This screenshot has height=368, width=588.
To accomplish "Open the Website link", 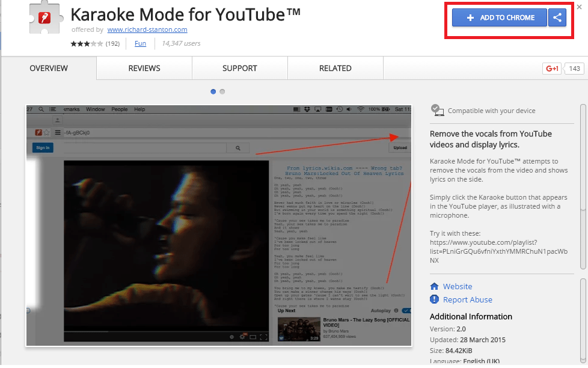I will (x=458, y=287).
